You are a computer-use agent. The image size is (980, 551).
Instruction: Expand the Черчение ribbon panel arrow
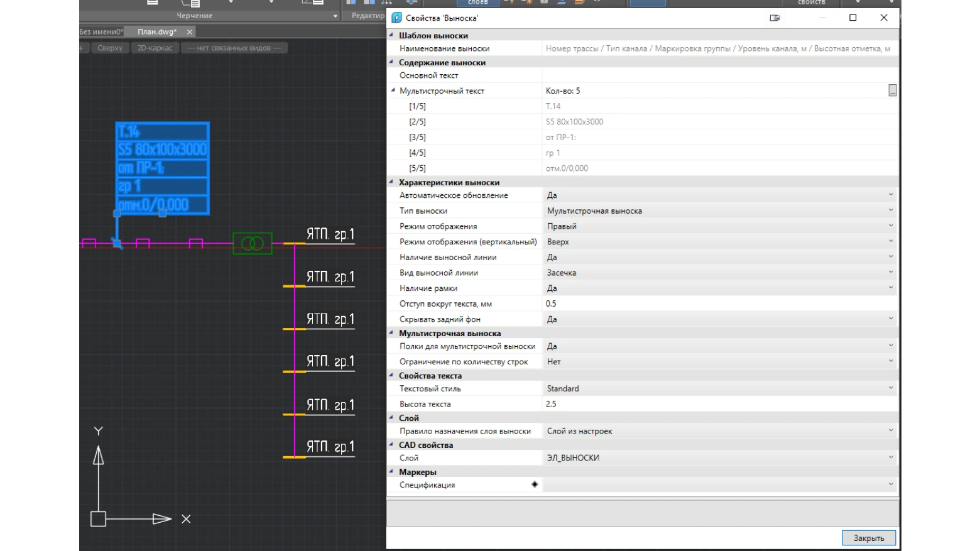[x=335, y=16]
